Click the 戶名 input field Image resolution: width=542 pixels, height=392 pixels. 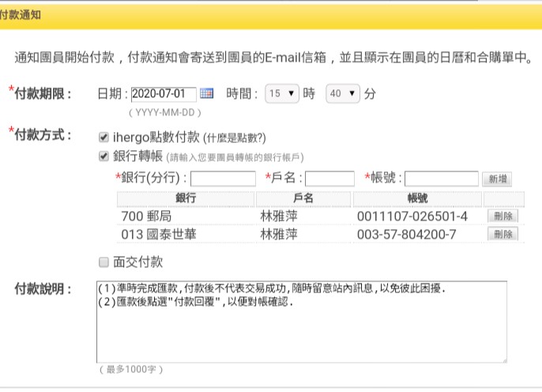pos(329,179)
